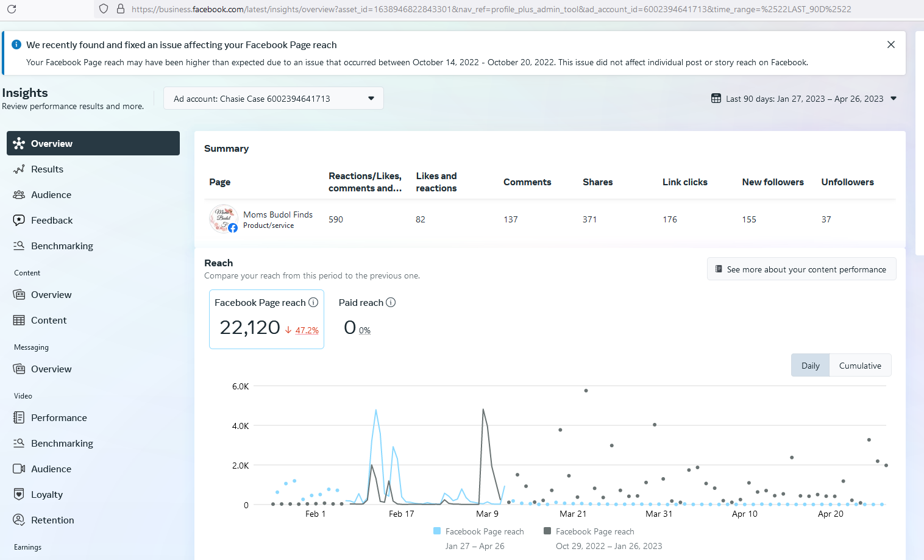Click the 47.2% reach change link
Viewport: 924px width, 560px height.
[x=307, y=330]
